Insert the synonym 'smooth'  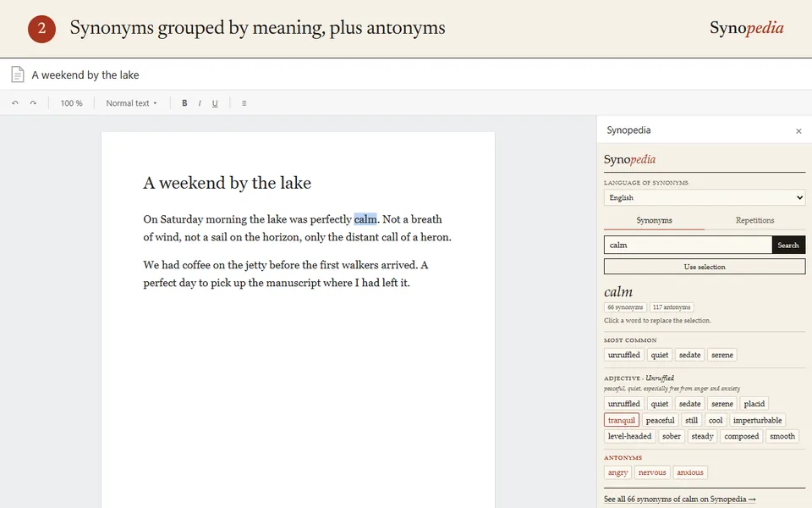782,437
